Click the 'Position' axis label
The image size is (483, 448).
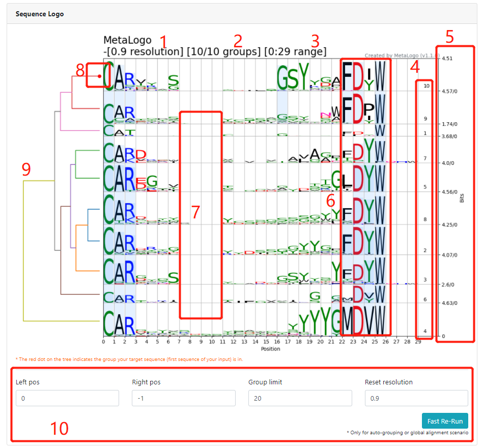click(270, 349)
